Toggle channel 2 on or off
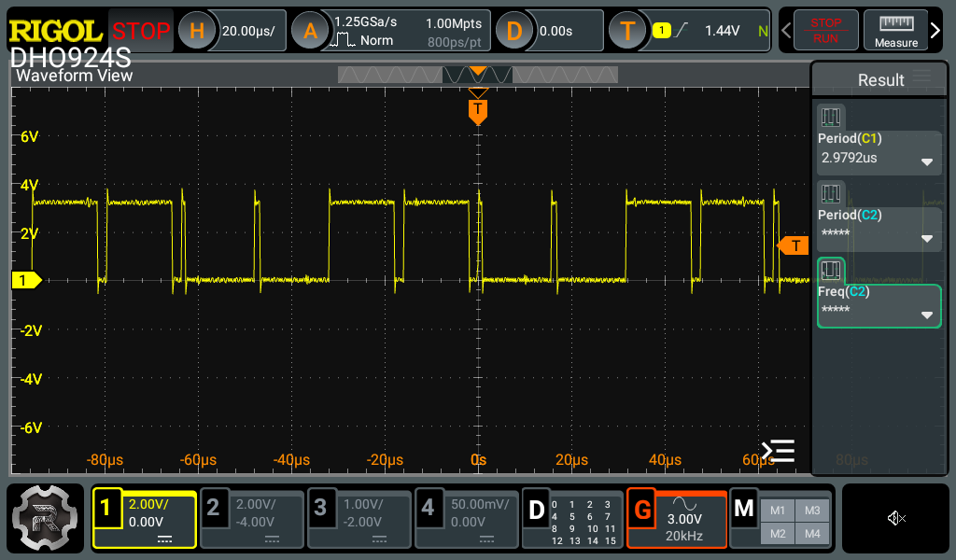Viewport: 956px width, 560px height. coord(213,507)
